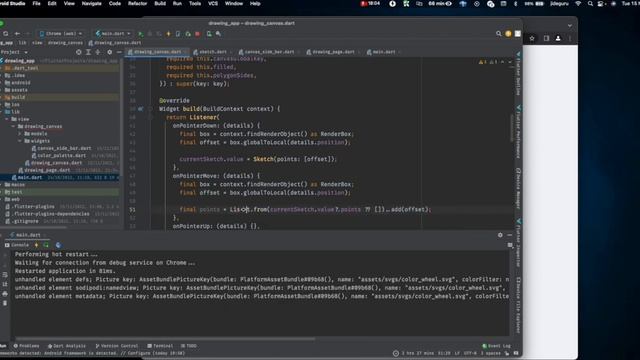Open the Chrome (web) device dropdown
The height and width of the screenshot is (360, 640).
61,34
